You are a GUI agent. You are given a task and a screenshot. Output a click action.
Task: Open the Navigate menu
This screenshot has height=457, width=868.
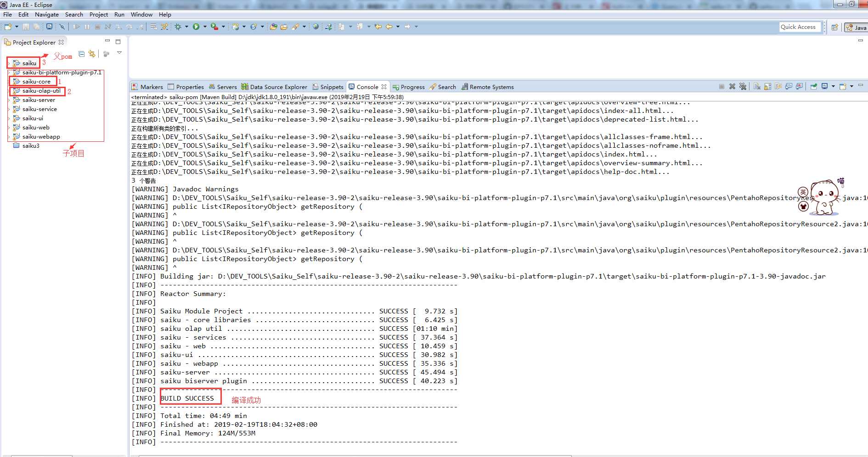tap(47, 14)
